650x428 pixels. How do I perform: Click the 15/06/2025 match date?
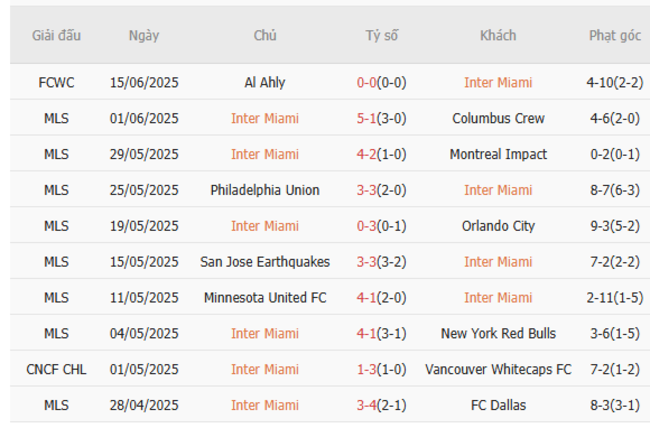[144, 83]
